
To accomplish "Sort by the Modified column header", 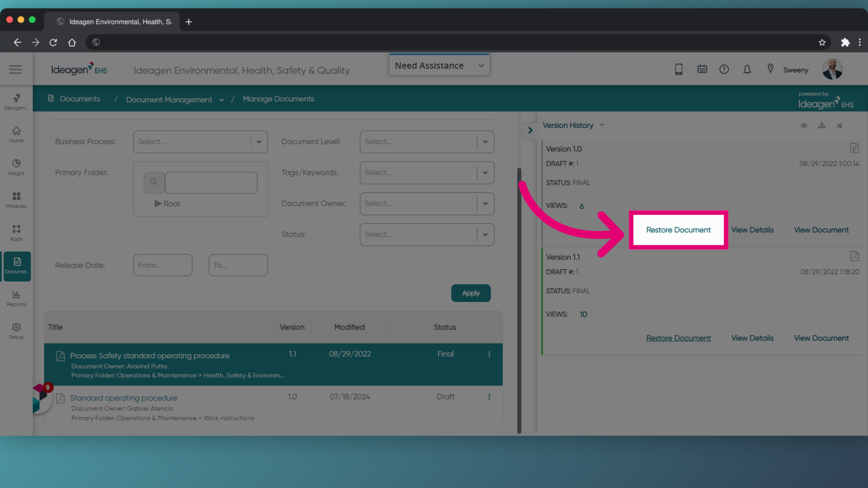I will [x=349, y=327].
